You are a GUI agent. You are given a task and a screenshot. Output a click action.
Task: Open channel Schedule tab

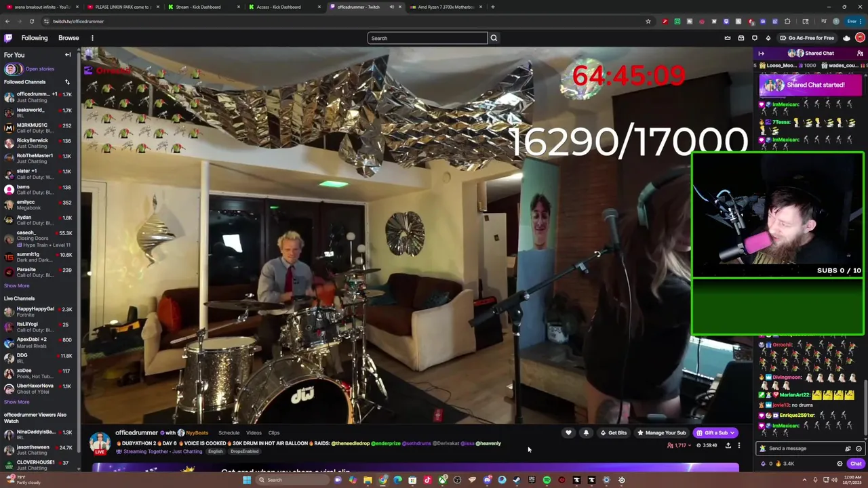(x=229, y=433)
